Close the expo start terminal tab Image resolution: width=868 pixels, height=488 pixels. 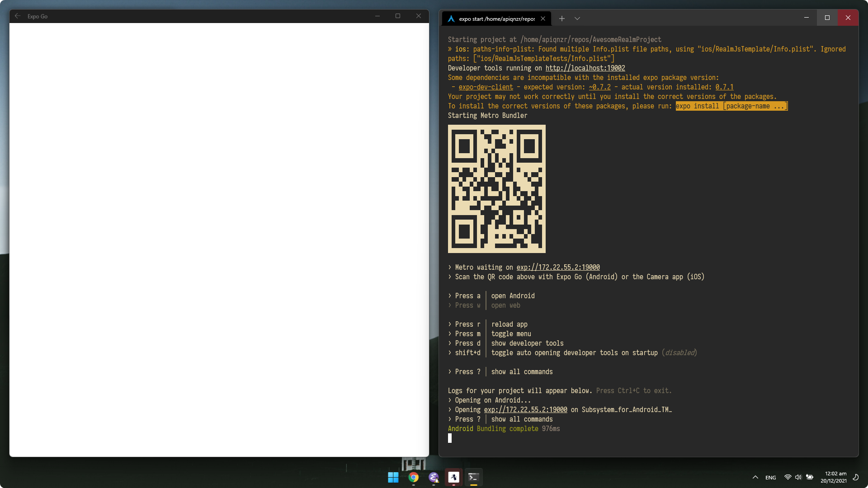coord(543,19)
